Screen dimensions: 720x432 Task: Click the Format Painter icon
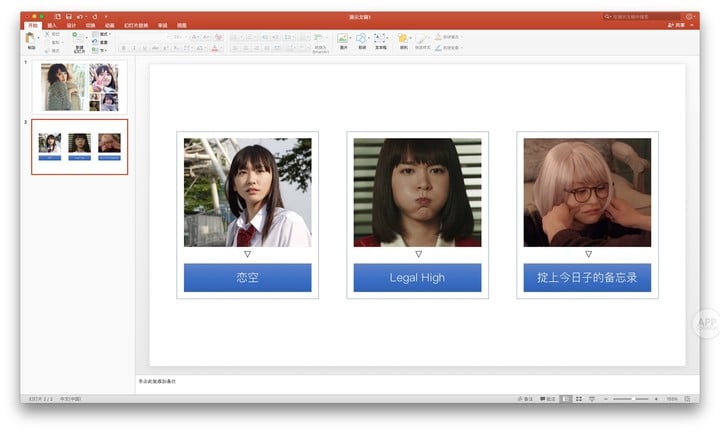pos(47,50)
